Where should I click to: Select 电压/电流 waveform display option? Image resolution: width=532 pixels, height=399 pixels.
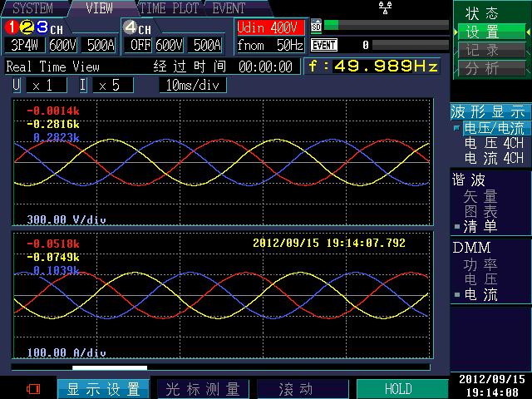pyautogui.click(x=493, y=129)
